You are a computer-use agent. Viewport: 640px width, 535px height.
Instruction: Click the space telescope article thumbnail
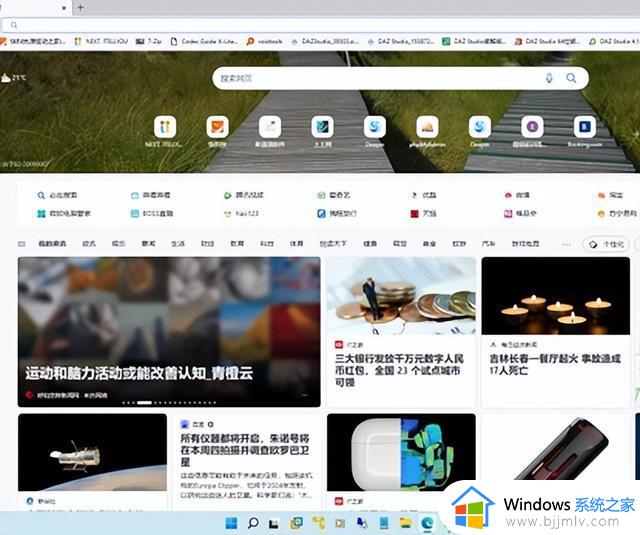click(x=93, y=452)
